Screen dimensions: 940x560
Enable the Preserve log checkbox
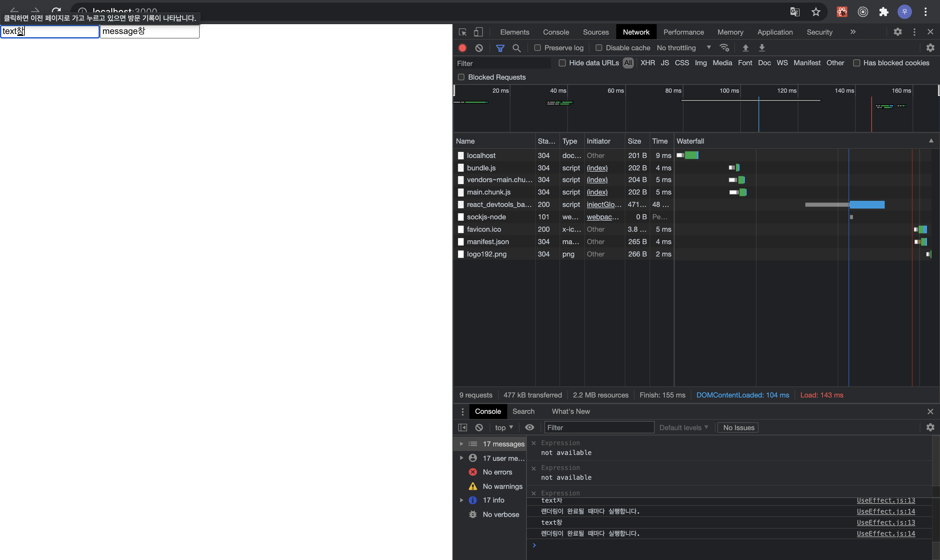pyautogui.click(x=537, y=48)
